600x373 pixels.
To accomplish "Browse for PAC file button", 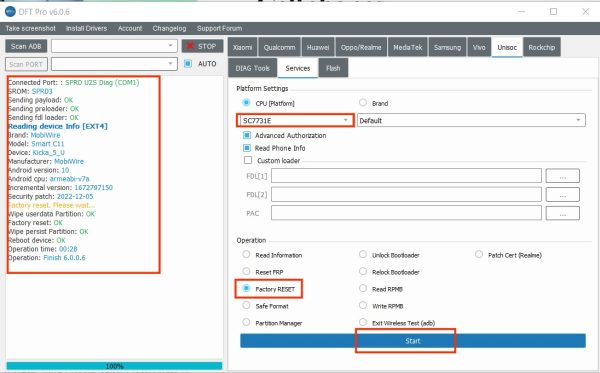I will tap(562, 213).
